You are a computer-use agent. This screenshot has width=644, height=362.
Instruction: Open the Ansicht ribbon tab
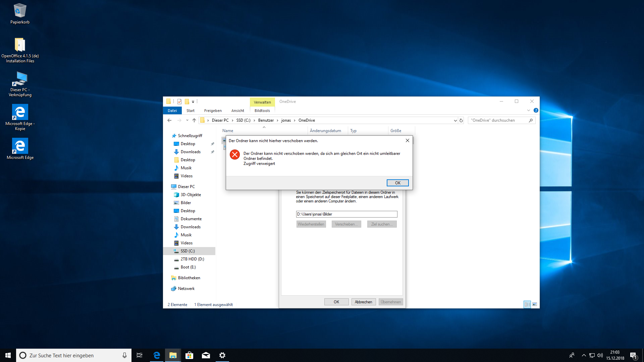237,111
